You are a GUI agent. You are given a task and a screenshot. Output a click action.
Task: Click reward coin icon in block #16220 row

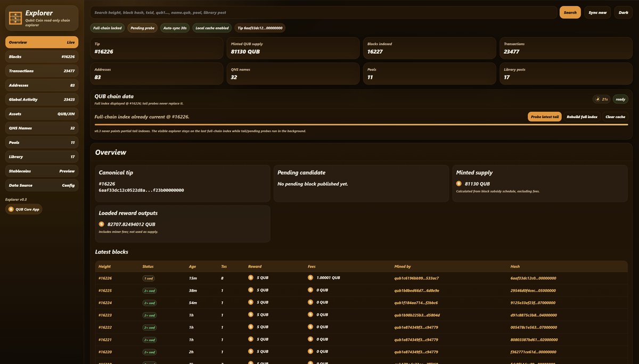coord(251,351)
